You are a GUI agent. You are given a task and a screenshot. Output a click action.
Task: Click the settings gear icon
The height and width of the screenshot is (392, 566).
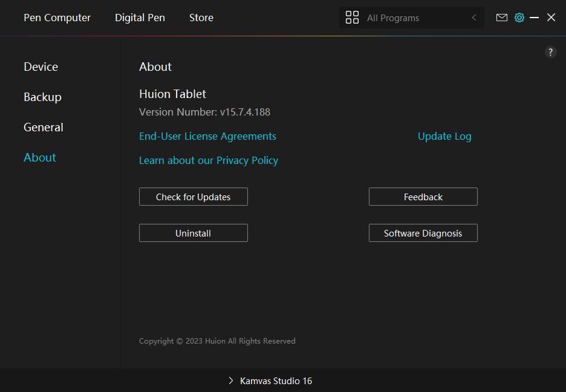click(519, 18)
